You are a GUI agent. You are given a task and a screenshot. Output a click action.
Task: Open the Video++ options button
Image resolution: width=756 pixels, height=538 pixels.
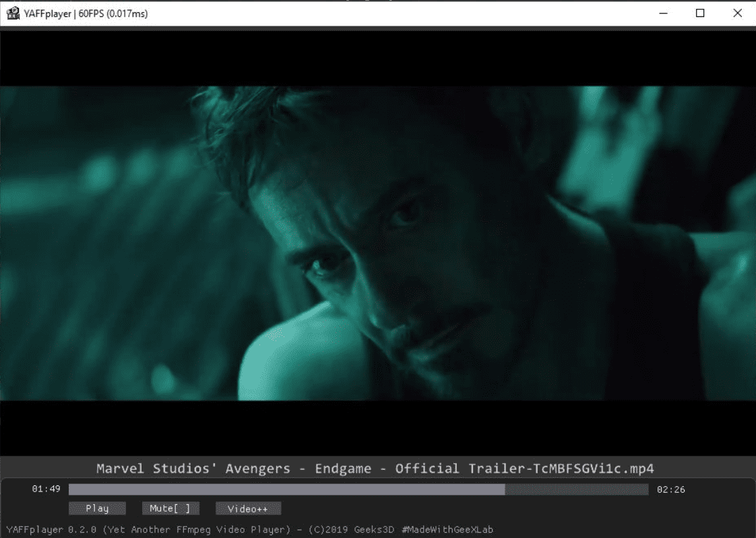pyautogui.click(x=249, y=508)
